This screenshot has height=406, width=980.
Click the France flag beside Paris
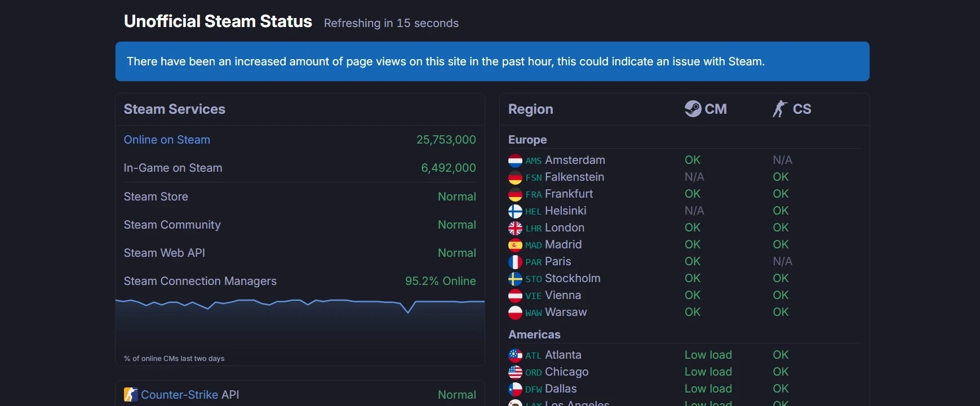tap(515, 262)
